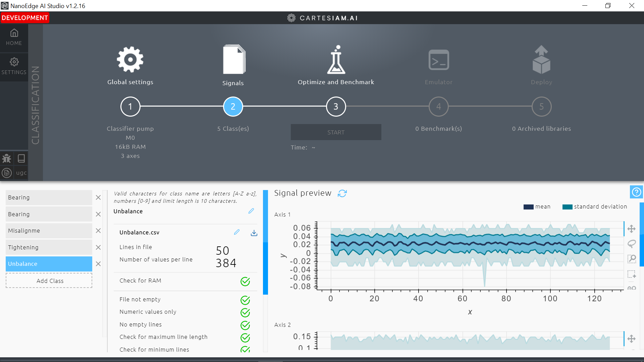644x362 pixels.
Task: Select the box zoom tool for the signal plot
Action: [x=632, y=259]
